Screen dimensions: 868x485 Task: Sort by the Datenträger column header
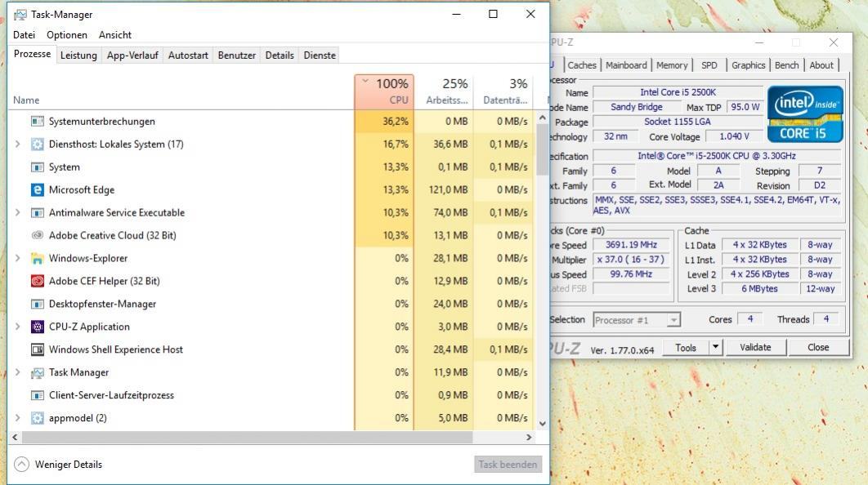503,91
